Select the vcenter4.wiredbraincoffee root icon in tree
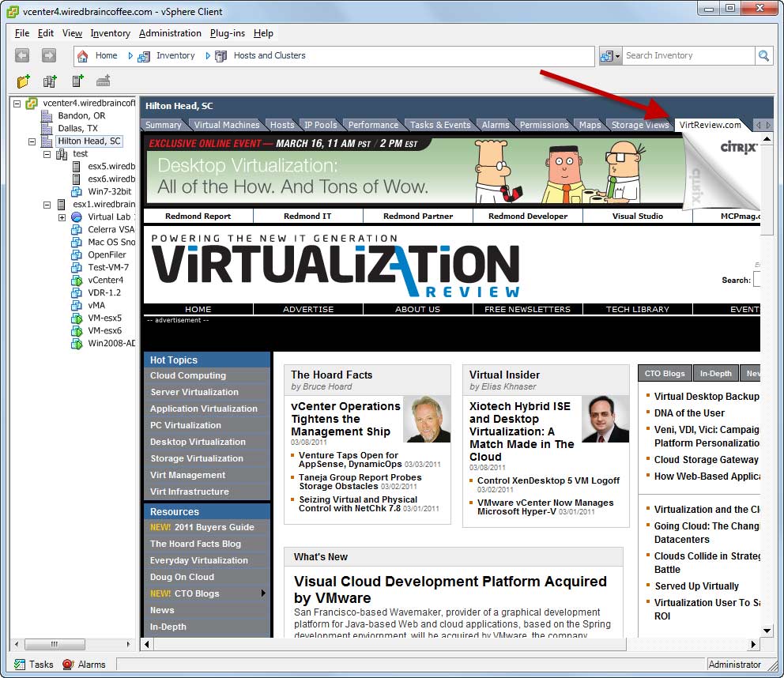This screenshot has height=678, width=784. pyautogui.click(x=32, y=103)
